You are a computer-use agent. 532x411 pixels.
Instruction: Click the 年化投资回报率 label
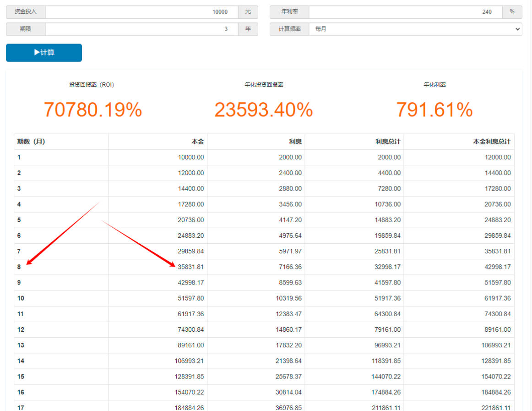click(264, 85)
